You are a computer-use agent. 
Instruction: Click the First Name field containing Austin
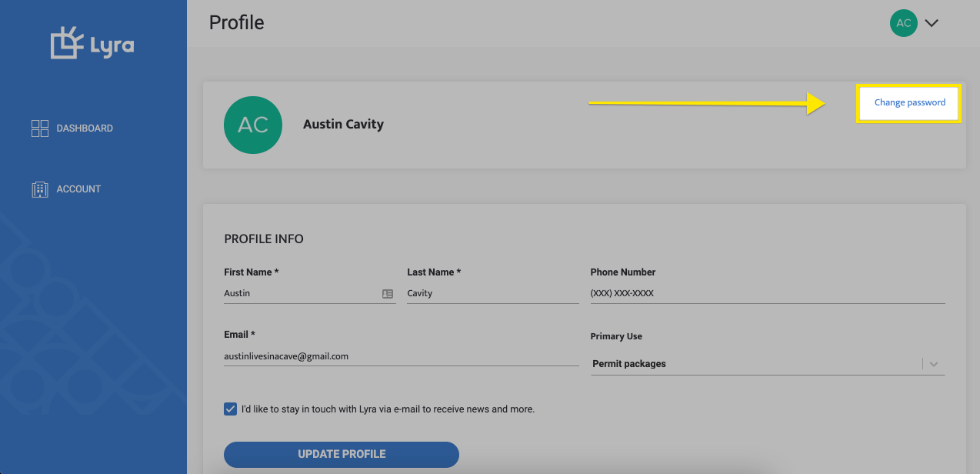point(310,293)
